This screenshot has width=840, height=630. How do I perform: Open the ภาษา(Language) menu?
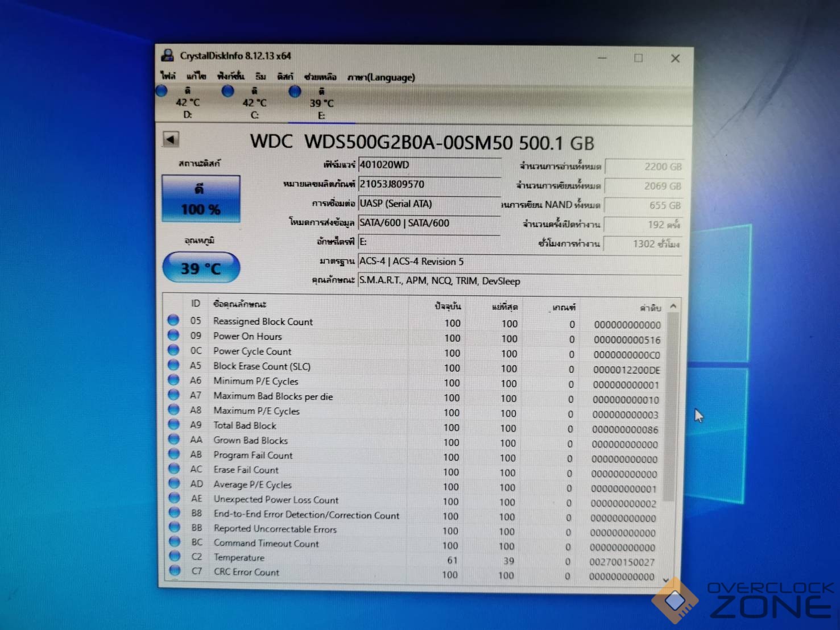[381, 77]
